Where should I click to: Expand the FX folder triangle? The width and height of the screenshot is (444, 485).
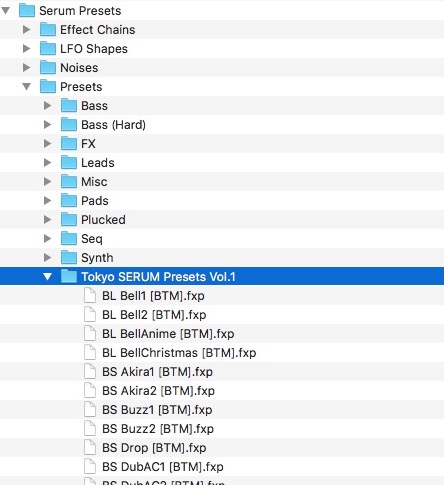pyautogui.click(x=48, y=144)
